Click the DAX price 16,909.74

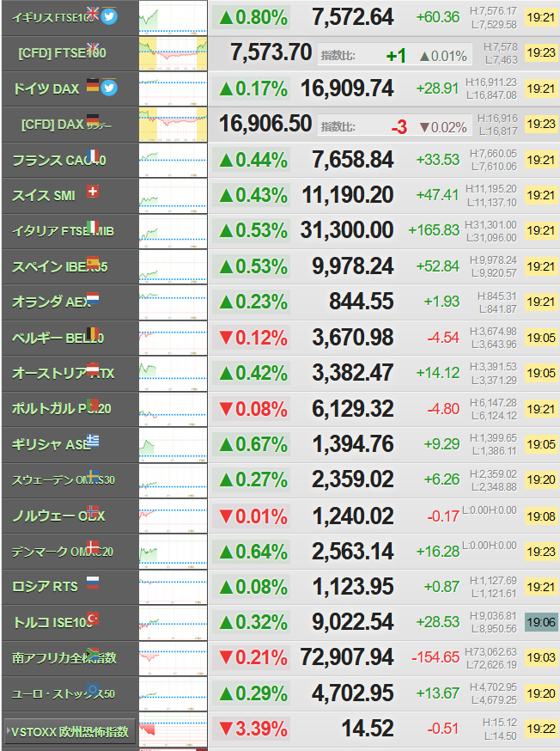(347, 89)
